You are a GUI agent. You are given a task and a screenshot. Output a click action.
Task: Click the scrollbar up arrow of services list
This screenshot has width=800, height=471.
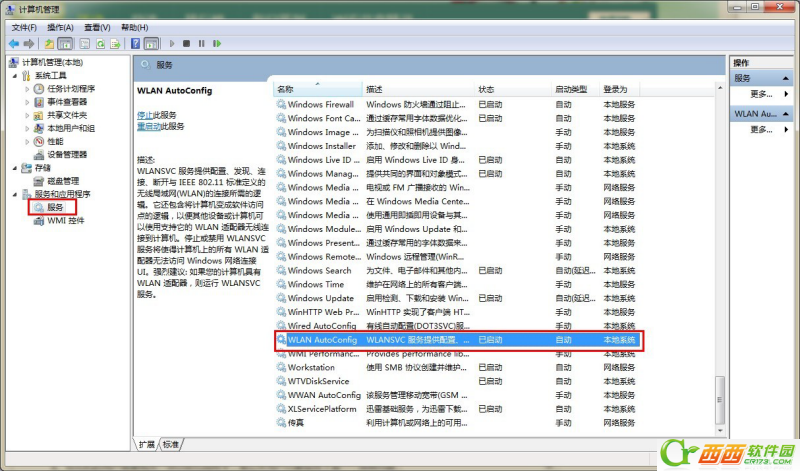[x=720, y=88]
